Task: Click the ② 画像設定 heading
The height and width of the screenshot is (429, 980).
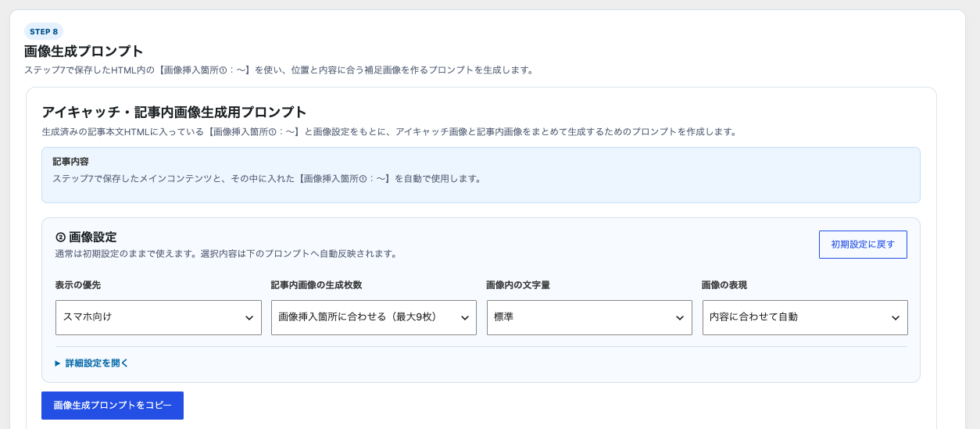Action: coord(86,237)
